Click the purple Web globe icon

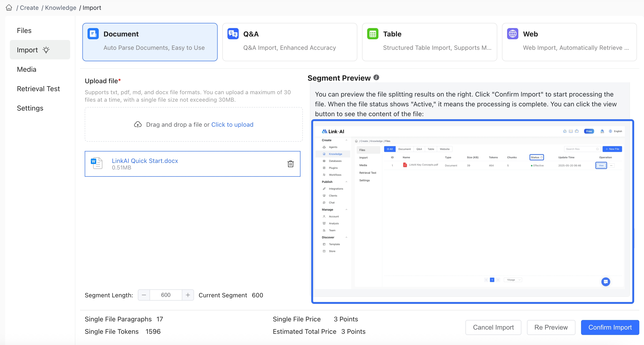coord(512,34)
